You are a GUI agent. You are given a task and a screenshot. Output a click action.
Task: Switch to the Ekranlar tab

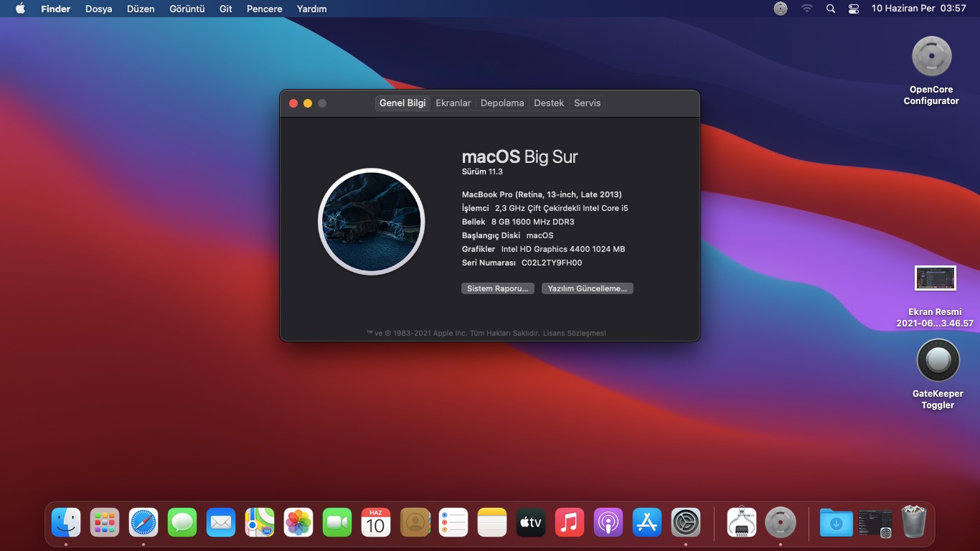[x=453, y=103]
